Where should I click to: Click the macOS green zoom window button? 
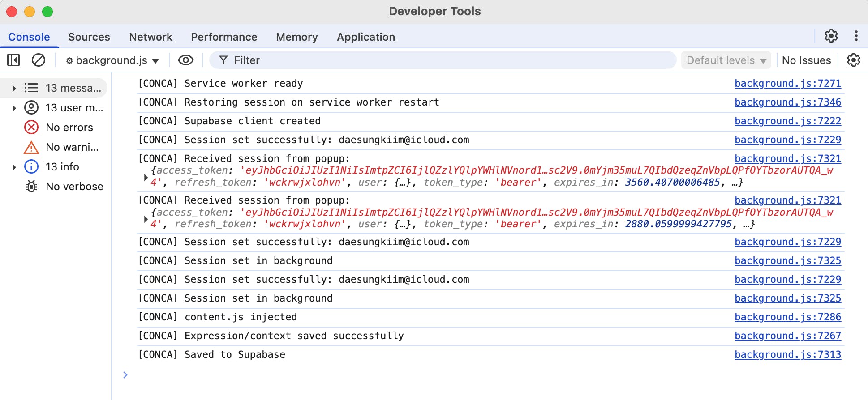coord(47,12)
